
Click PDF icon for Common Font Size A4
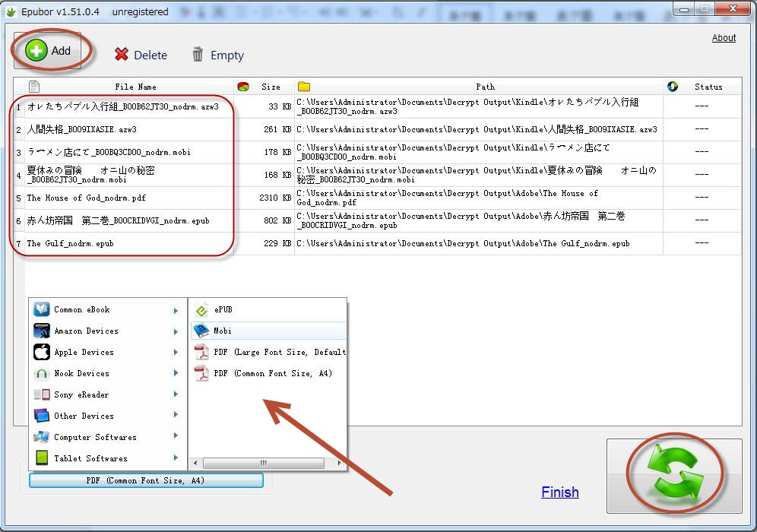(201, 373)
